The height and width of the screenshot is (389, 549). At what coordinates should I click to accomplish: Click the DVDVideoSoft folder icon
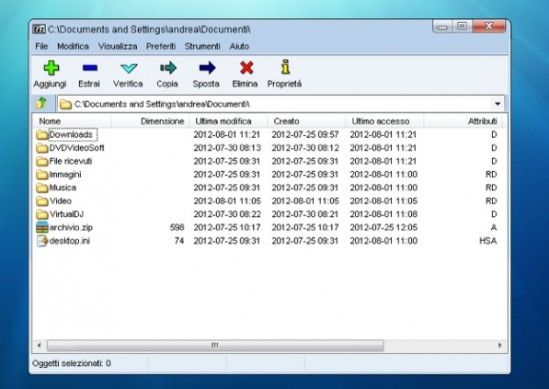click(42, 148)
